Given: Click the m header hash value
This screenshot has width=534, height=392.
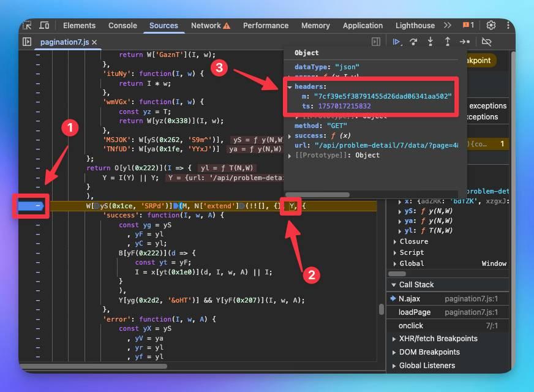Looking at the screenshot, I should (x=383, y=96).
